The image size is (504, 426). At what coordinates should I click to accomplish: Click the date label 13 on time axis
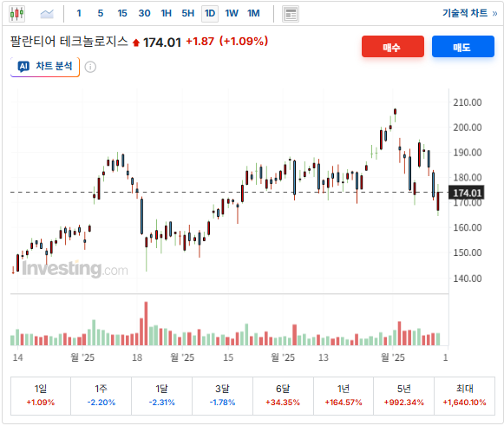(324, 357)
